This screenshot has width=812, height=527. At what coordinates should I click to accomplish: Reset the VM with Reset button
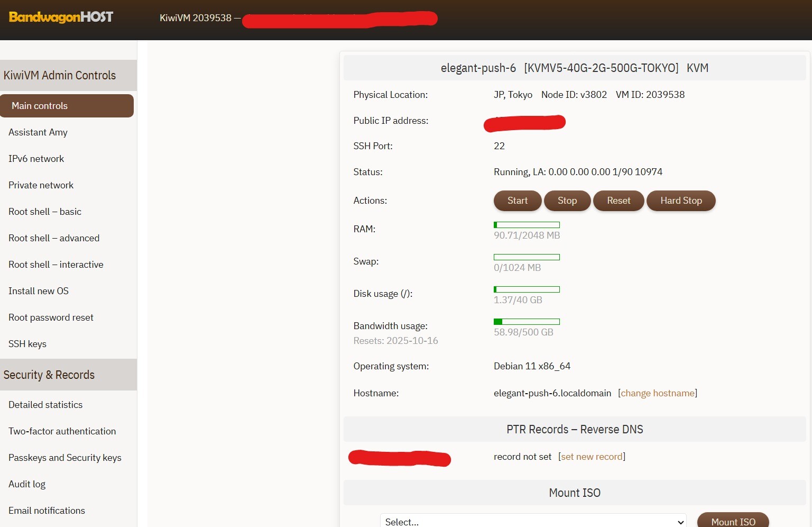619,201
